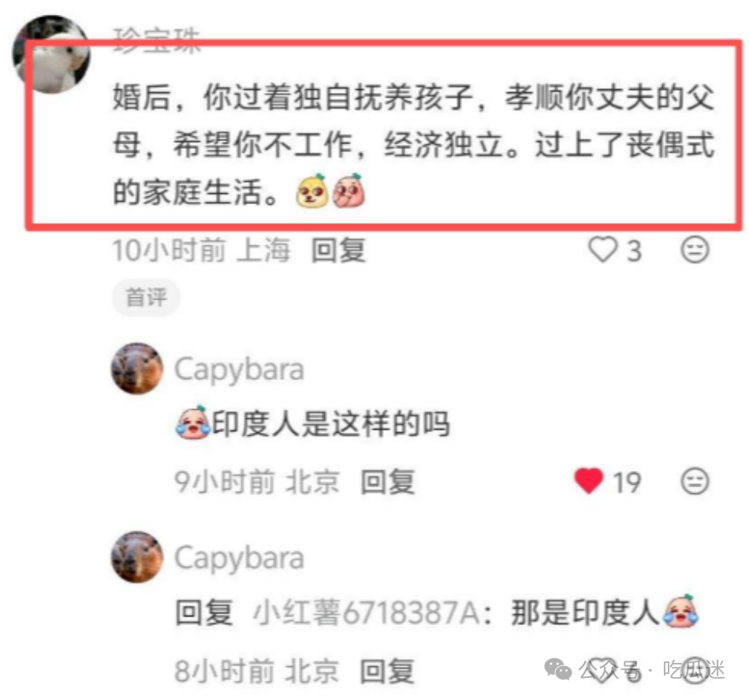
Task: Unlike the red heart with 19 likes
Action: pyautogui.click(x=589, y=481)
